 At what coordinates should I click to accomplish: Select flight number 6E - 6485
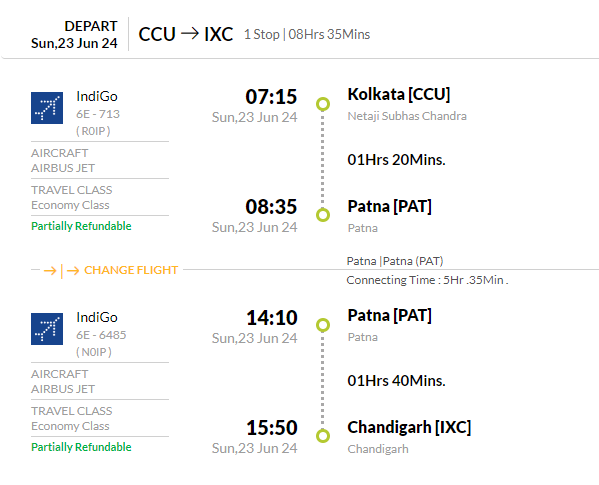tap(101, 335)
